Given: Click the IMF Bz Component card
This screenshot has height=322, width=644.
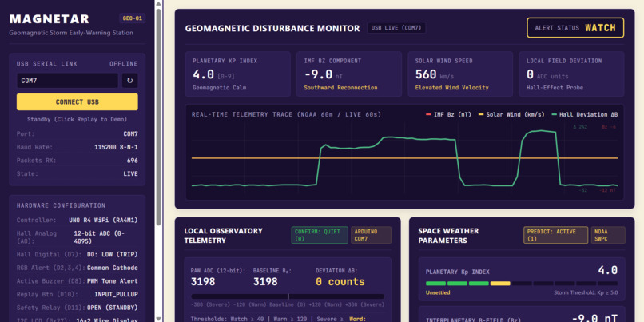Looking at the screenshot, I should pos(349,74).
